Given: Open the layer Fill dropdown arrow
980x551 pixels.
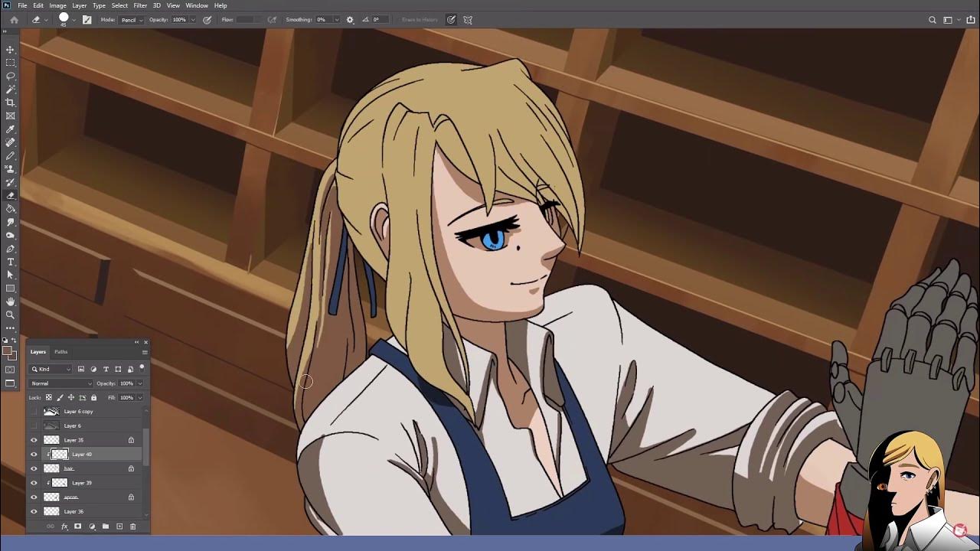Looking at the screenshot, I should coord(139,397).
